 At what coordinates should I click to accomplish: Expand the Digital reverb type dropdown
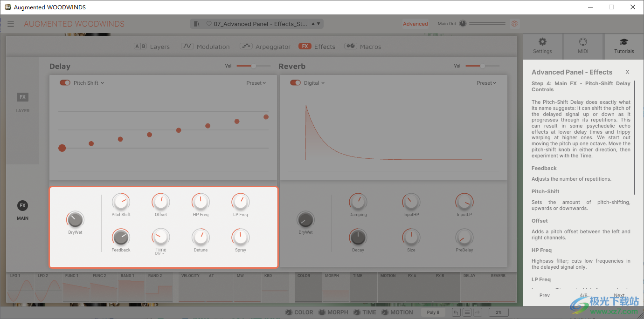coord(314,83)
